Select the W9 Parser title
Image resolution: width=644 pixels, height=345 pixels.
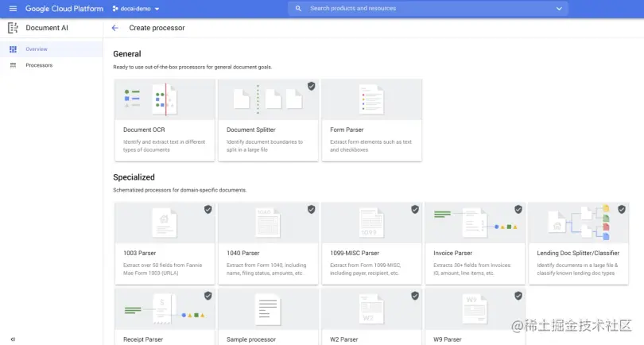pyautogui.click(x=448, y=339)
